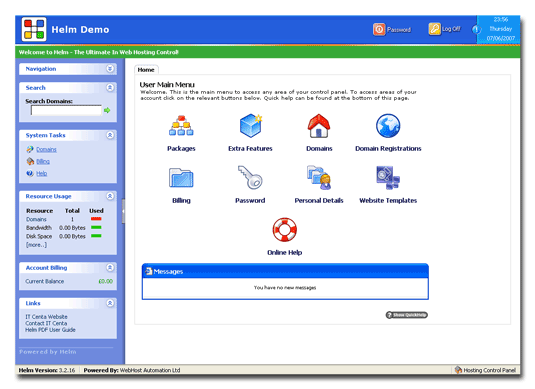Expand the Navigation panel
The image size is (535, 389).
click(x=110, y=69)
